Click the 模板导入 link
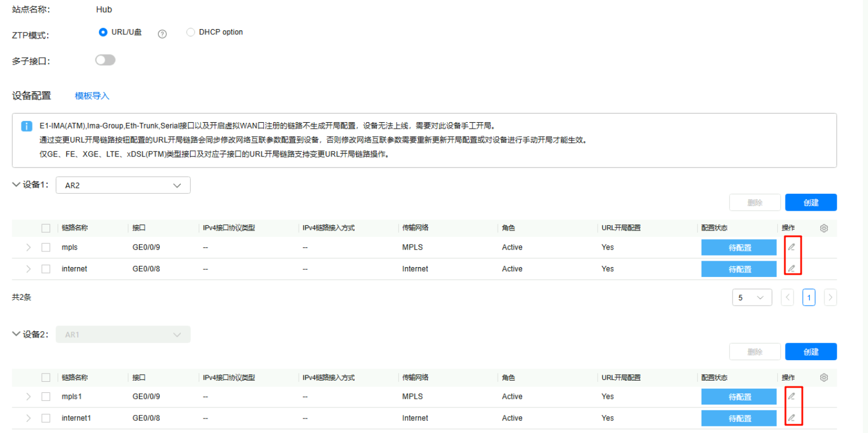 tap(92, 96)
